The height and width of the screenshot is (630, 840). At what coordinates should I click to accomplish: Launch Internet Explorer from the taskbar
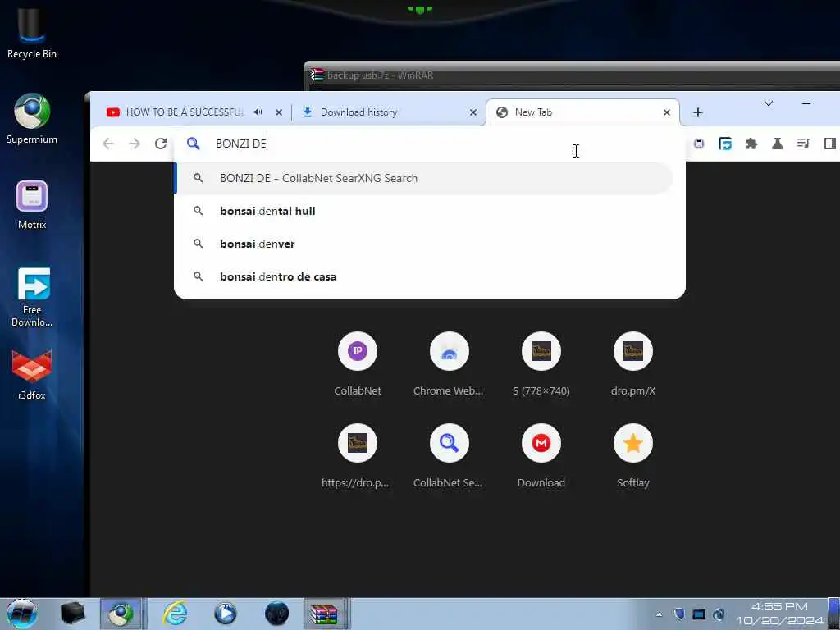pos(176,614)
